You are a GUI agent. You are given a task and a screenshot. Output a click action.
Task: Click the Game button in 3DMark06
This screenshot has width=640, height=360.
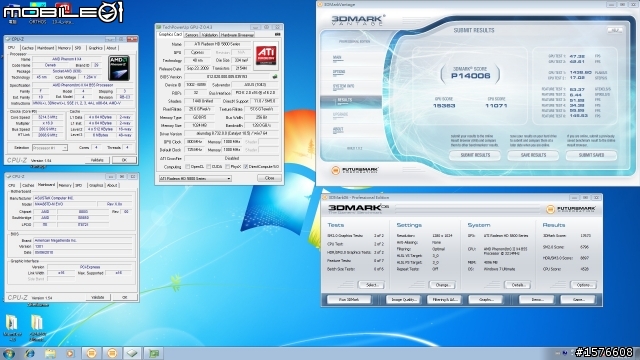(578, 300)
